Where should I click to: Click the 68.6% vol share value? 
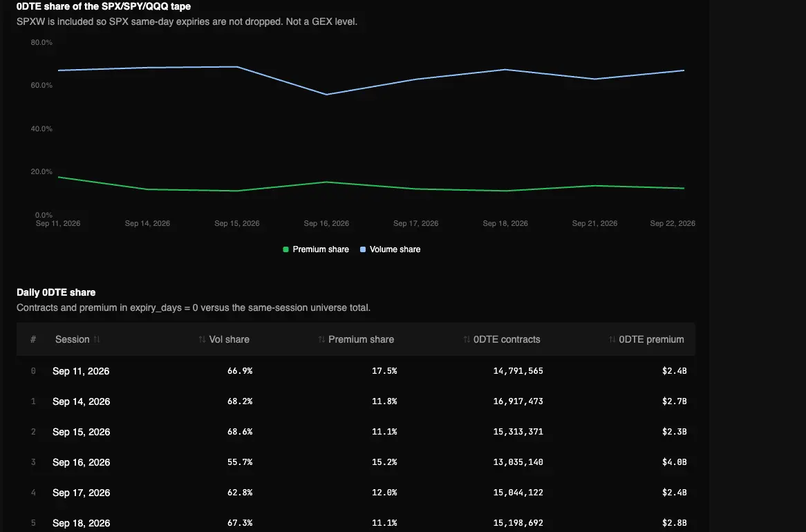[240, 431]
